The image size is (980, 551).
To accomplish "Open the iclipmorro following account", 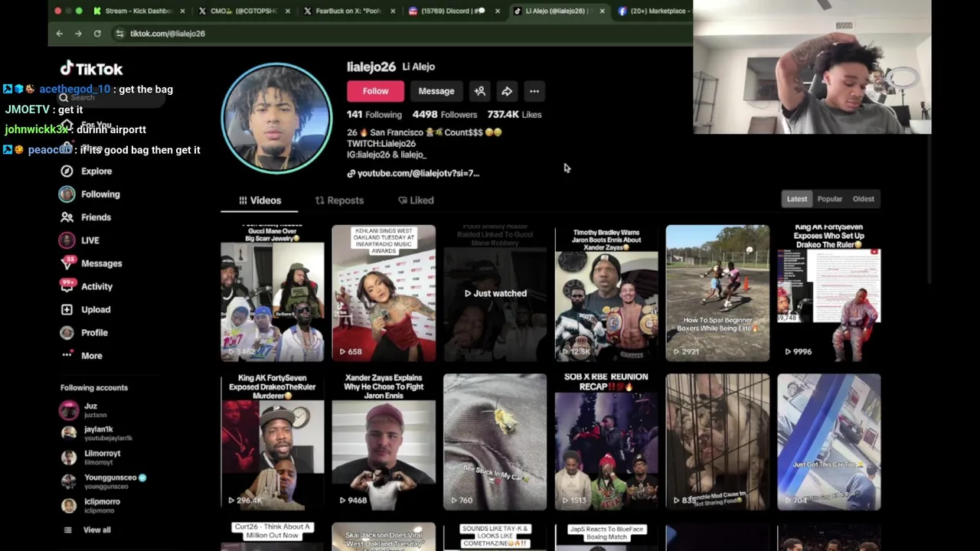I will pos(90,506).
